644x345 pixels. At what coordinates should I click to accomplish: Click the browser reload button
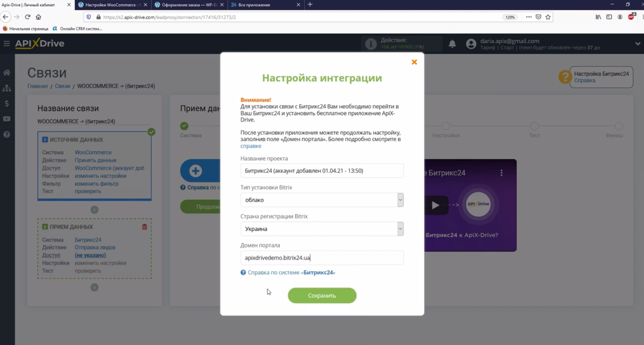tap(28, 17)
